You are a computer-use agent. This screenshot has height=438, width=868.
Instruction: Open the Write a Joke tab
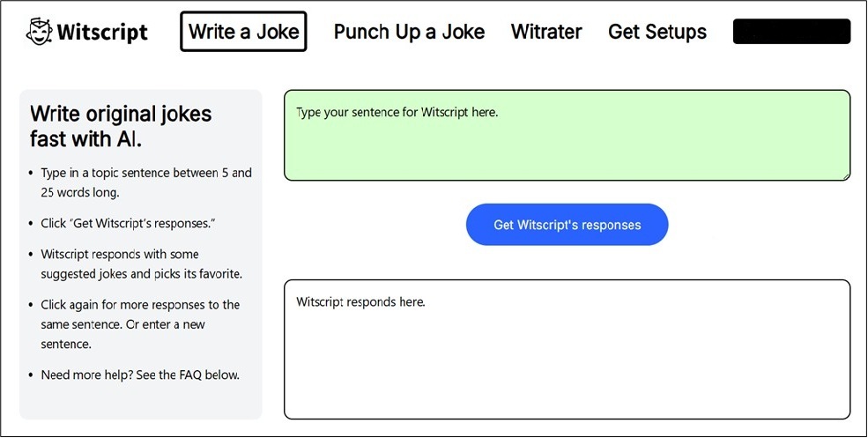(243, 32)
